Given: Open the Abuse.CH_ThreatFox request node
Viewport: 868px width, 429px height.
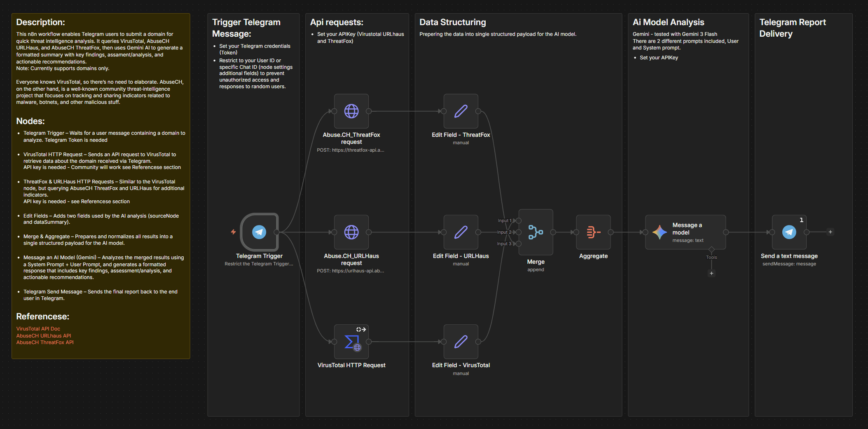Looking at the screenshot, I should (351, 111).
